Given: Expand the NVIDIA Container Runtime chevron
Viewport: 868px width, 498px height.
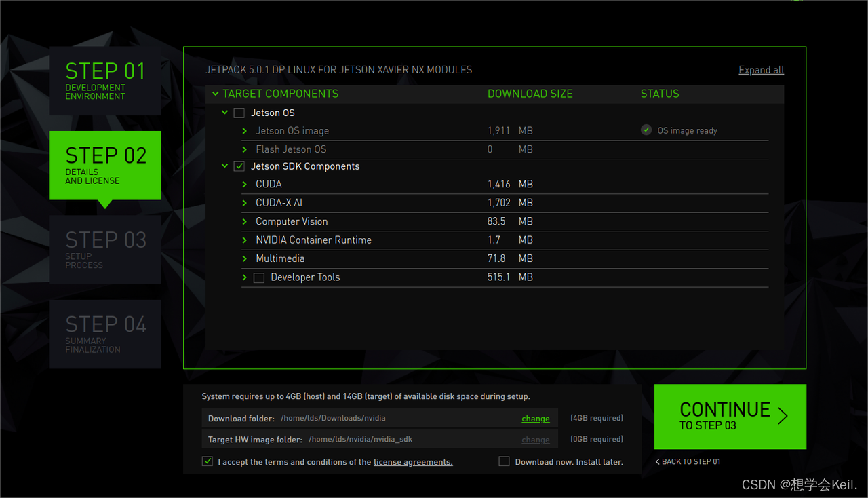Looking at the screenshot, I should [245, 240].
